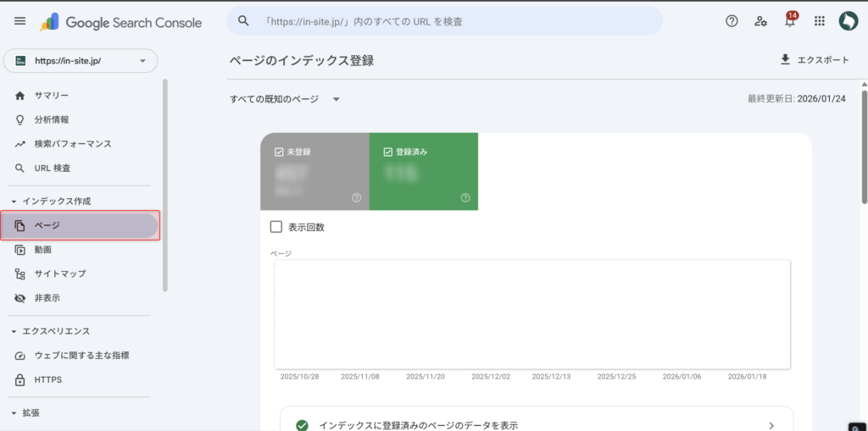
Task: Open 動画 indexing report
Action: (43, 250)
